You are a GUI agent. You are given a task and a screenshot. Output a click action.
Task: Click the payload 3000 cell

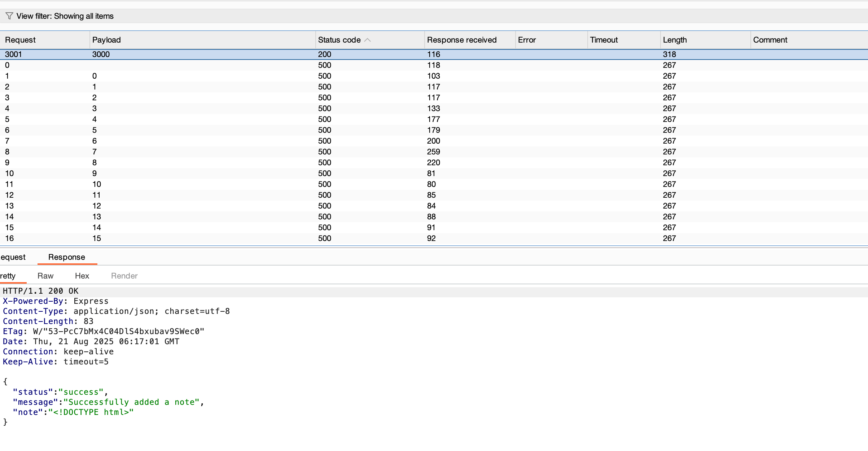pyautogui.click(x=101, y=54)
